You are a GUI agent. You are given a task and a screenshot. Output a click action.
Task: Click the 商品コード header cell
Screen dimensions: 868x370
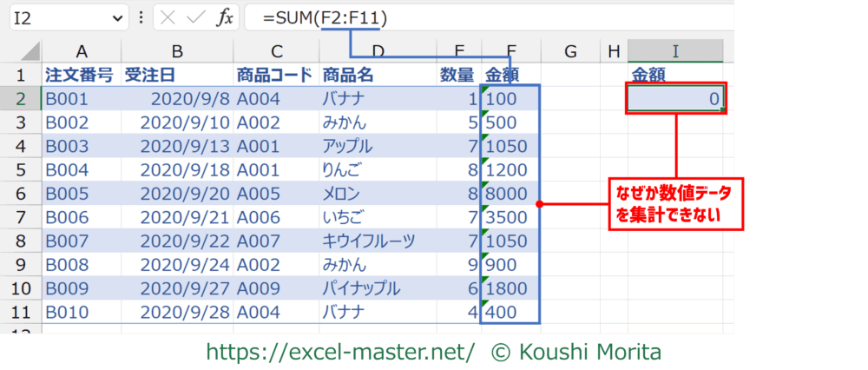[274, 76]
